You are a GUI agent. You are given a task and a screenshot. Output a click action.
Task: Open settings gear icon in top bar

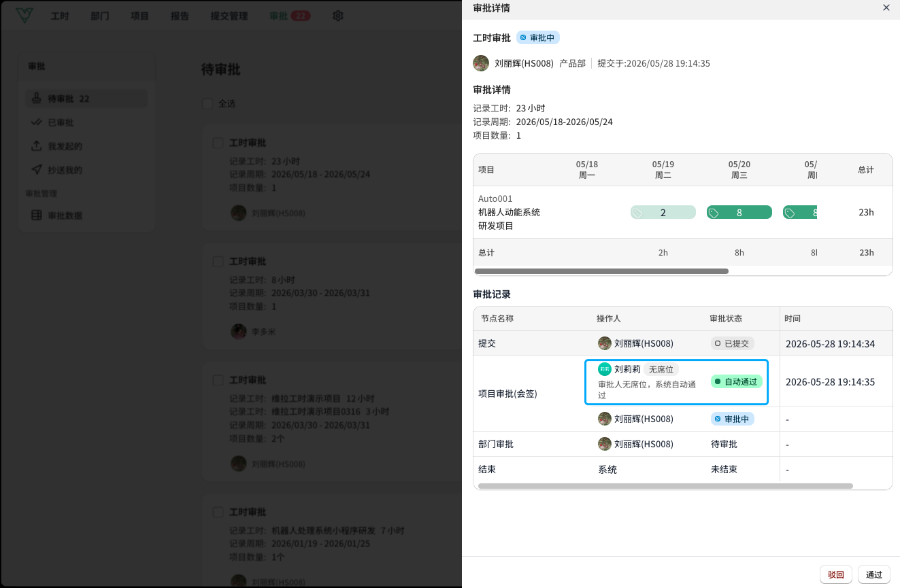(x=337, y=16)
